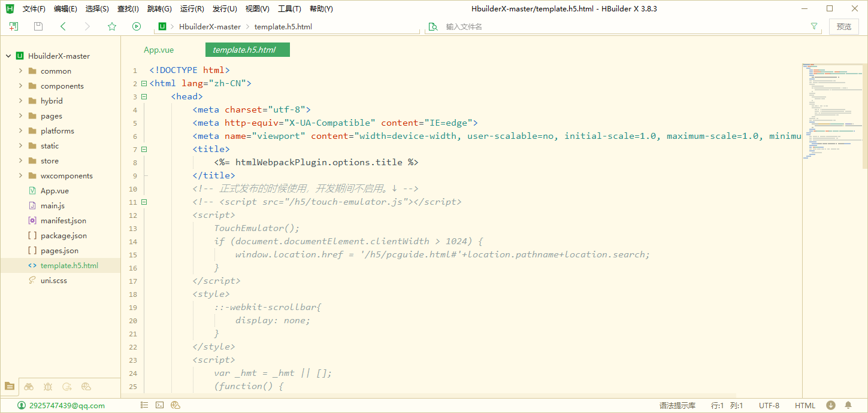
Task: Click the 预览 preview button
Action: [x=843, y=26]
